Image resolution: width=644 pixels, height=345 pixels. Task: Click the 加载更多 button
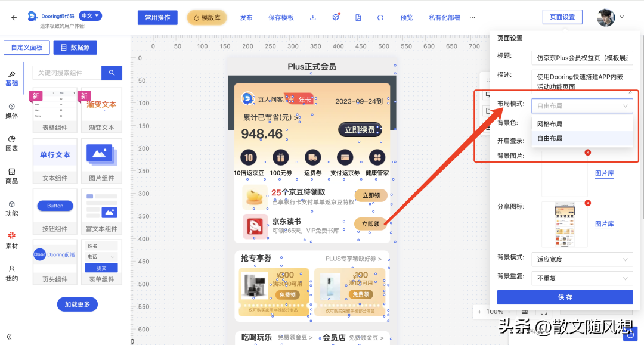[x=77, y=304]
